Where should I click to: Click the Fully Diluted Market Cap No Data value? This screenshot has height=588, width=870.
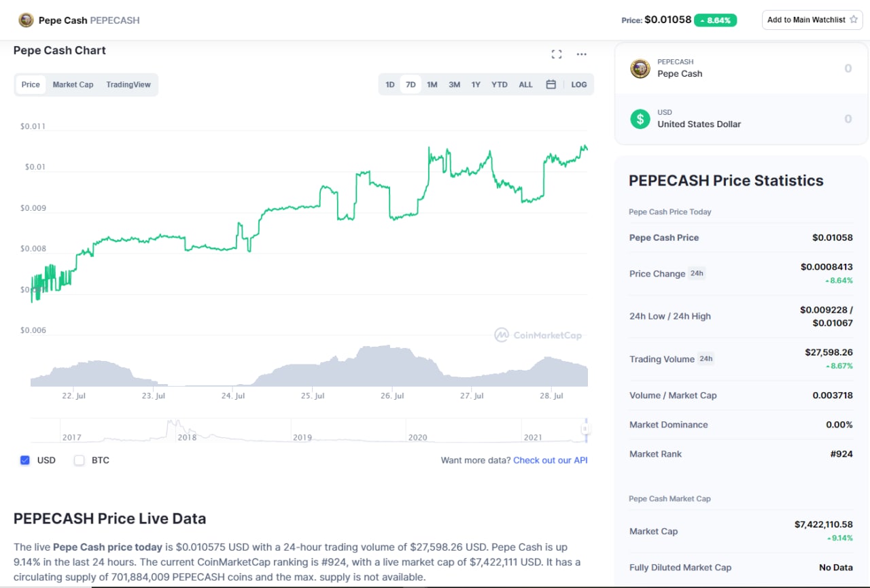[836, 567]
